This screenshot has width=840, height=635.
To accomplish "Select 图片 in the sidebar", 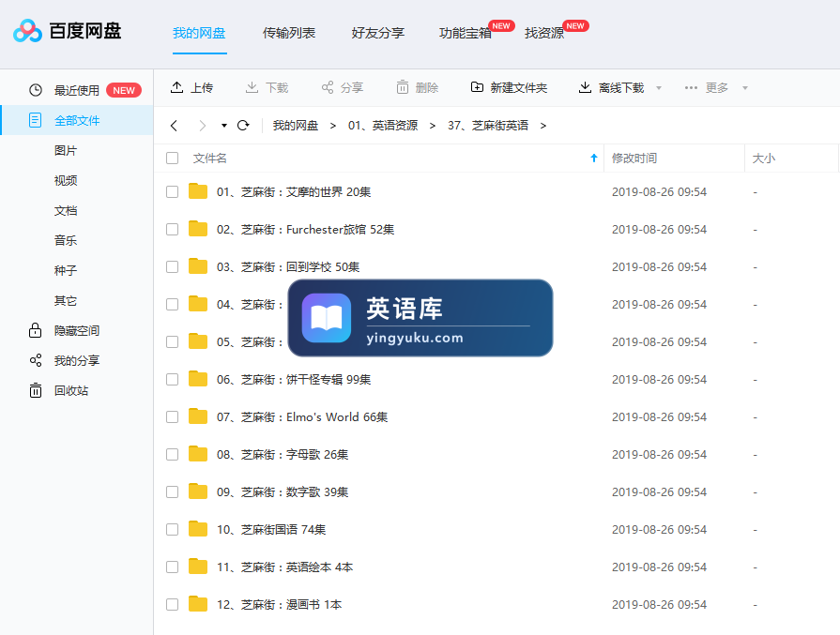I will click(66, 150).
